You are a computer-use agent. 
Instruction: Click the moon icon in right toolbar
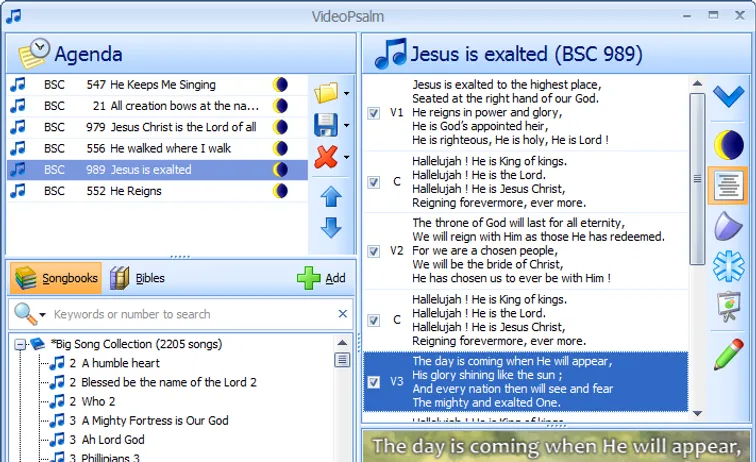[728, 144]
